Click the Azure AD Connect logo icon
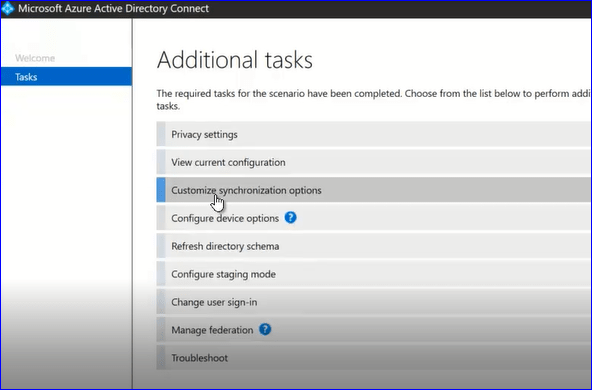The width and height of the screenshot is (592, 390). tap(7, 8)
